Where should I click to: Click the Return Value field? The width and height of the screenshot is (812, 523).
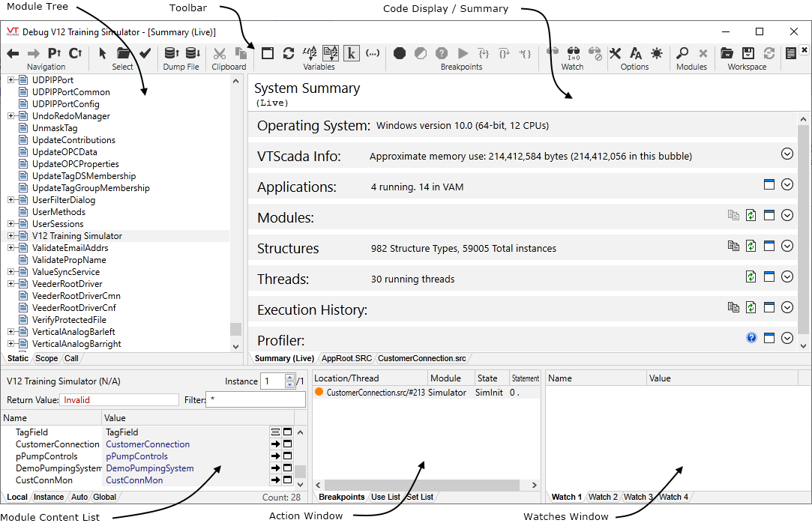point(119,400)
